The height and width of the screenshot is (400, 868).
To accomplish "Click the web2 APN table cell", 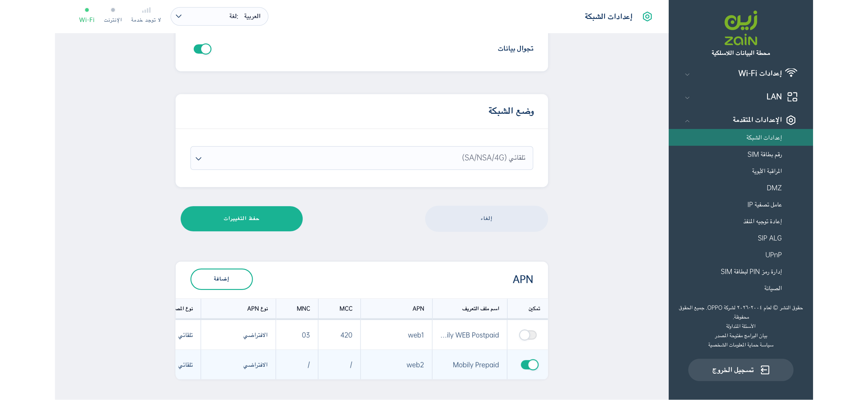I will [x=415, y=365].
